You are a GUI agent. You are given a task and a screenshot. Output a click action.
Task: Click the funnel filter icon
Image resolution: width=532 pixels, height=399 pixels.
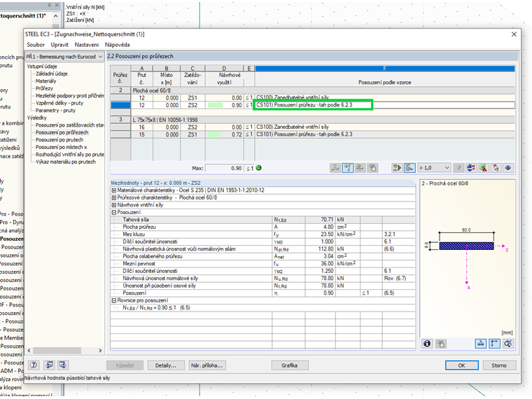point(458,168)
